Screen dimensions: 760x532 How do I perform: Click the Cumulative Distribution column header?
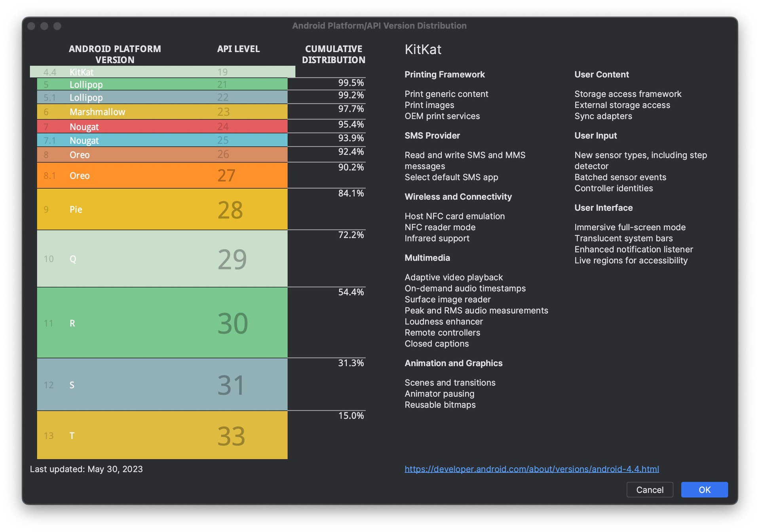333,54
